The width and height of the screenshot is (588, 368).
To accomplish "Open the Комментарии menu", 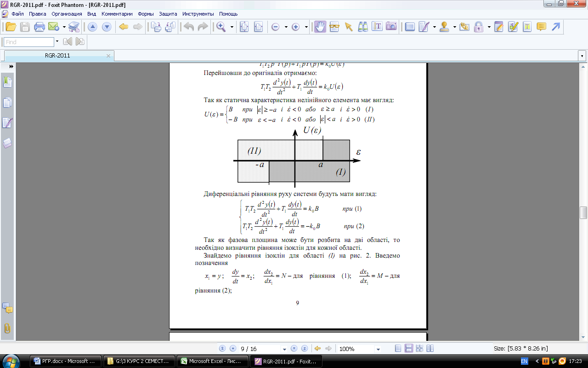I will [x=117, y=14].
